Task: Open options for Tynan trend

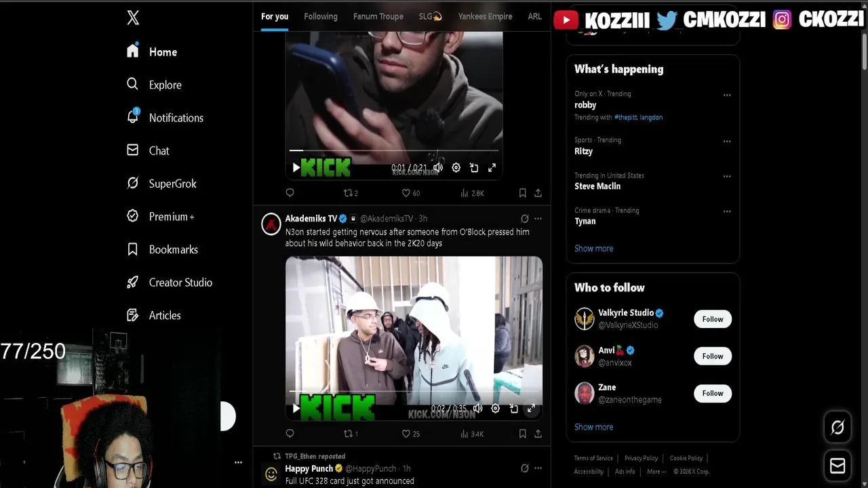Action: click(727, 211)
